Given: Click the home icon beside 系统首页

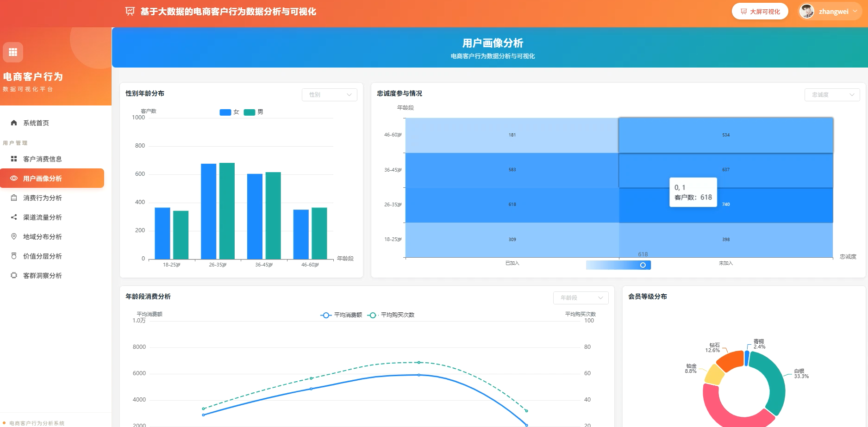Looking at the screenshot, I should tap(14, 123).
